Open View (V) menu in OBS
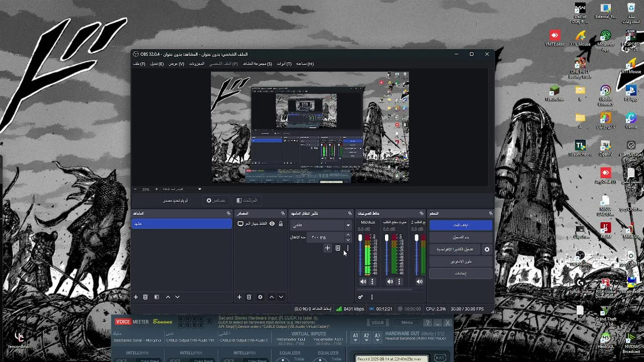The image size is (644, 362). [x=177, y=64]
